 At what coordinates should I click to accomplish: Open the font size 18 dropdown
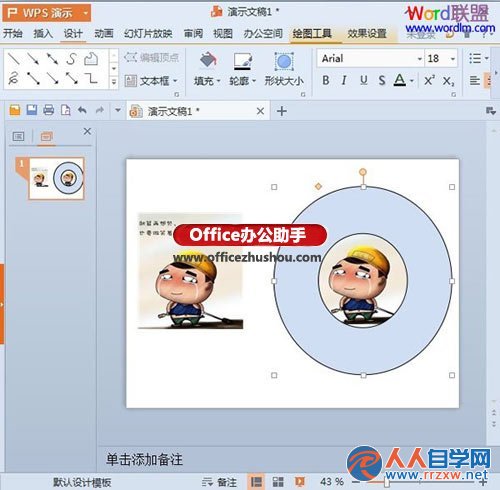(x=453, y=59)
